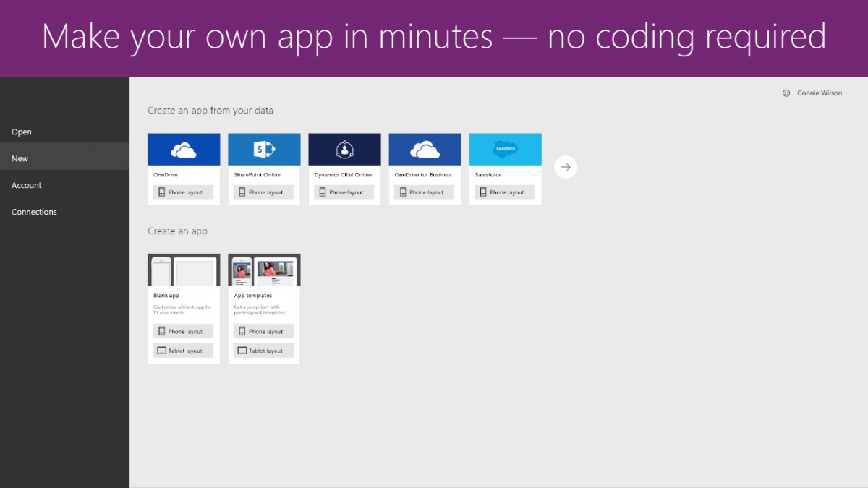Select the OneDrive data source icon
Screen dimensions: 868x488
(184, 149)
